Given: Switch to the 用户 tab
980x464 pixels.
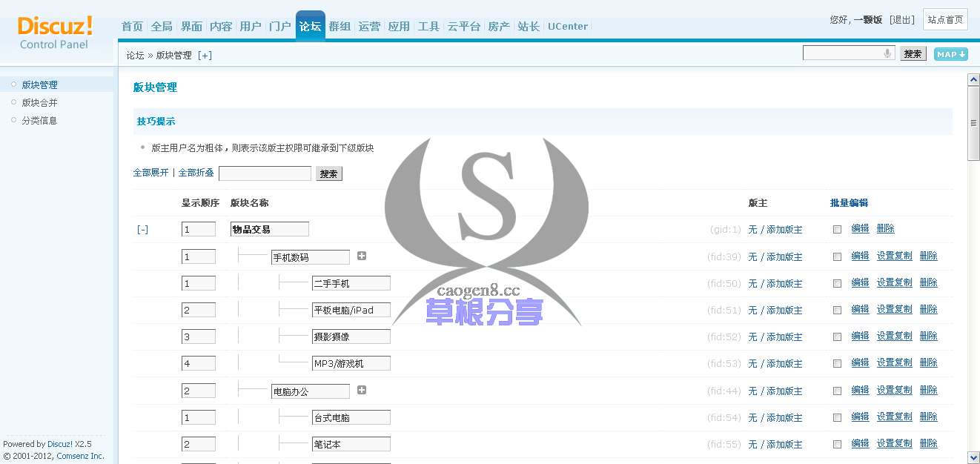Looking at the screenshot, I should point(250,25).
